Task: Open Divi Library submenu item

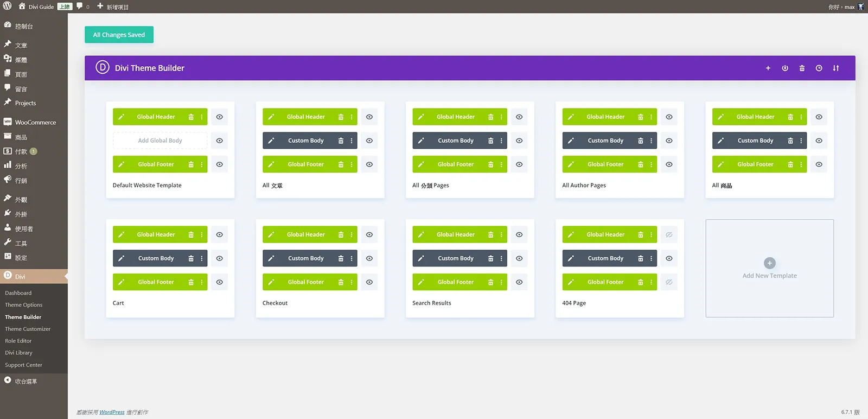Action: (x=19, y=353)
